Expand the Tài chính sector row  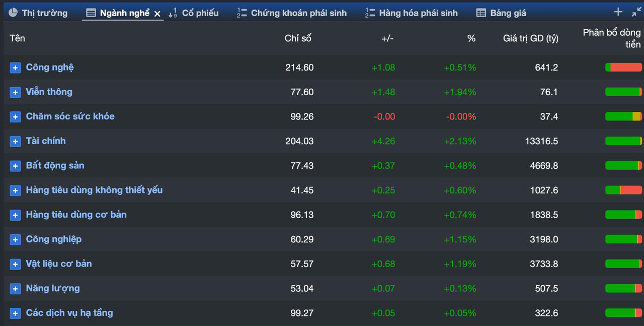(15, 142)
